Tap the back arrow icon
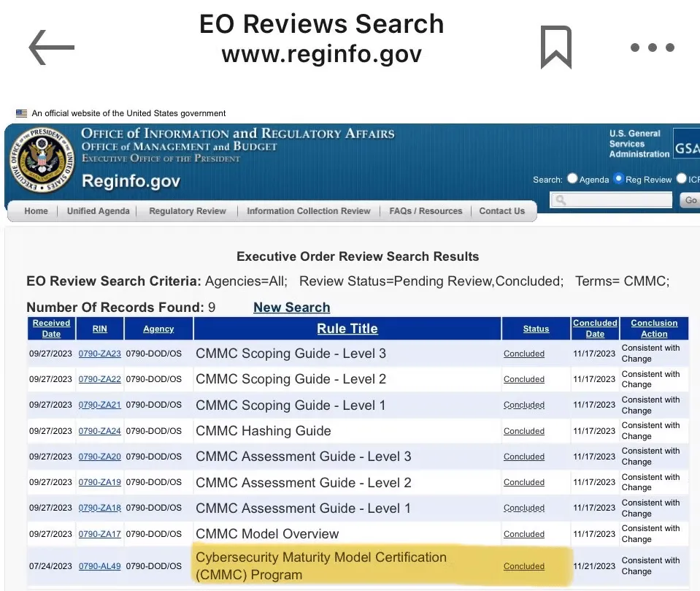The height and width of the screenshot is (591, 700). (x=51, y=47)
